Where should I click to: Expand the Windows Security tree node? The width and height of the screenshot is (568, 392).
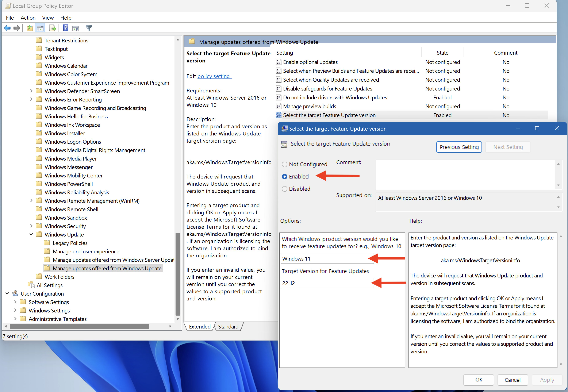[31, 226]
